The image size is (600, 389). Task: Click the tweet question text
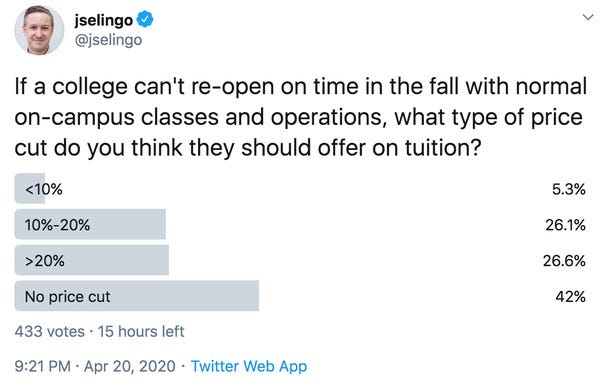tap(300, 117)
